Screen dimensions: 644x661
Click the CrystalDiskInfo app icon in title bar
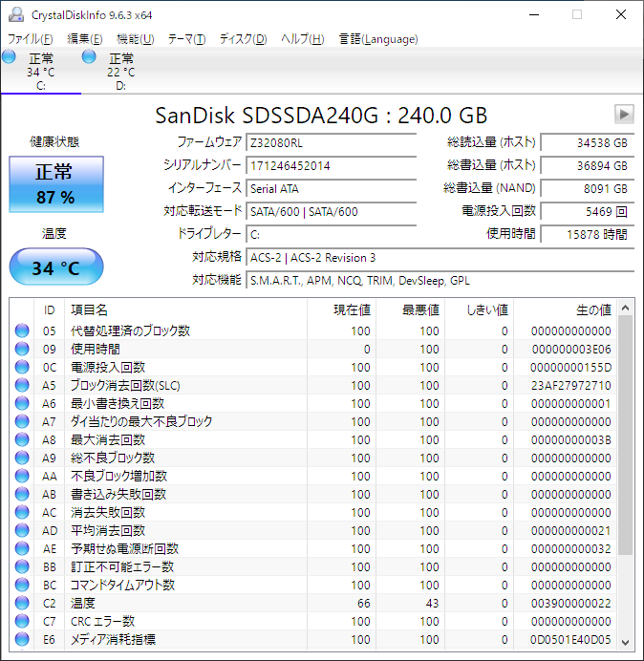pyautogui.click(x=16, y=14)
